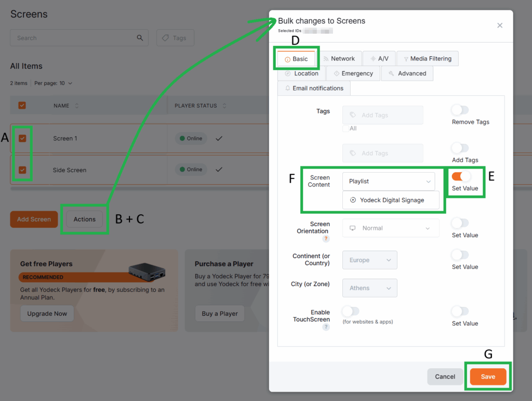Close the Bulk changes dialog with X

coord(500,25)
